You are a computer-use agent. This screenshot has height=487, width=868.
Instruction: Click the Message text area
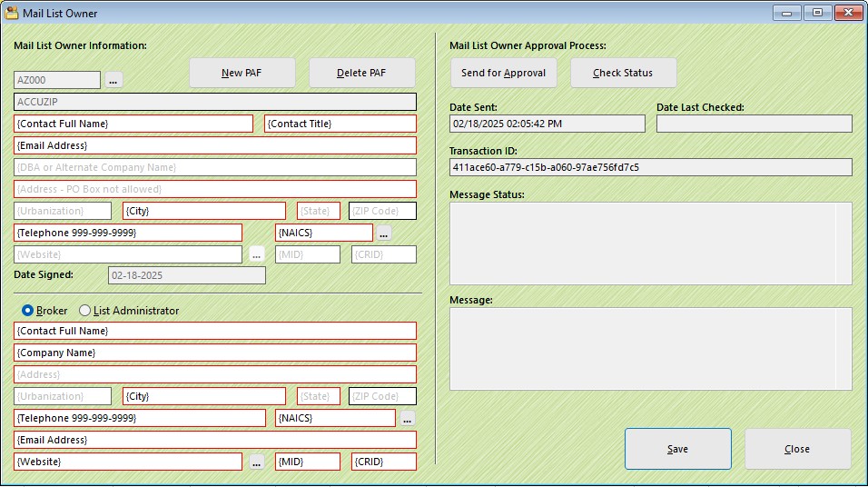pyautogui.click(x=651, y=349)
